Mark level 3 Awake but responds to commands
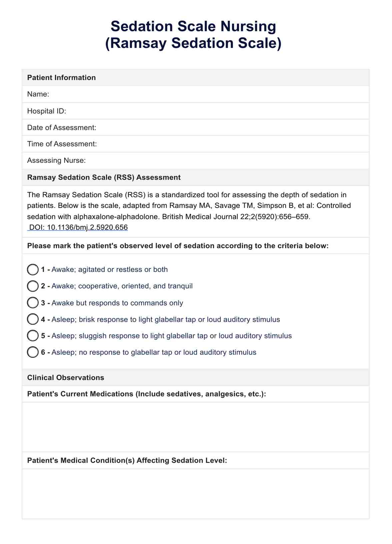This screenshot has height=544, width=392. pos(33,303)
